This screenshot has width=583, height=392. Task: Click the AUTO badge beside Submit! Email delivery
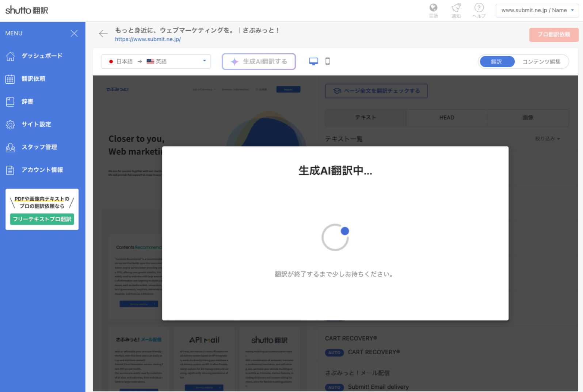click(x=334, y=387)
